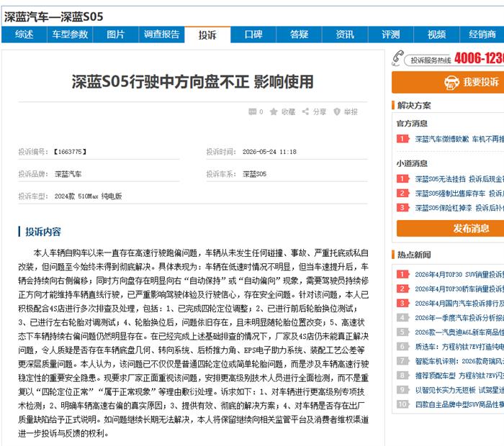Image resolution: width=504 pixels, height=446 pixels.
Task: Select the 投诉 tab
Action: [207, 35]
